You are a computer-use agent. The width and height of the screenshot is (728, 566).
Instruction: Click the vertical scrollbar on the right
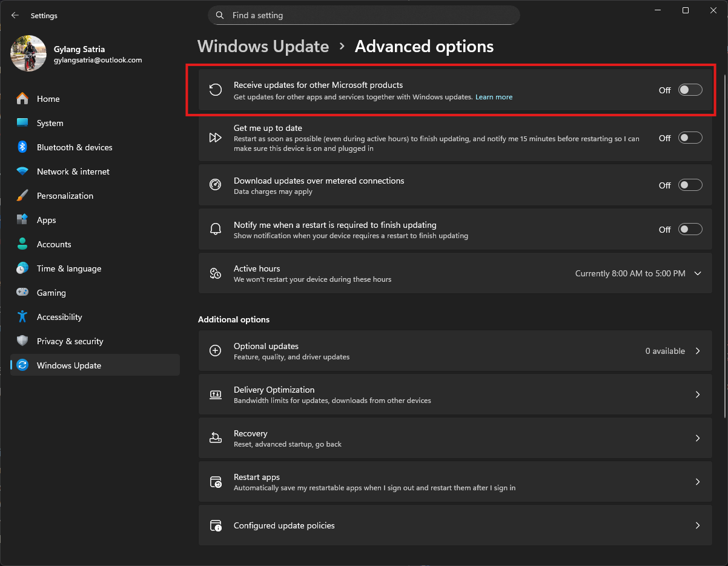725,242
